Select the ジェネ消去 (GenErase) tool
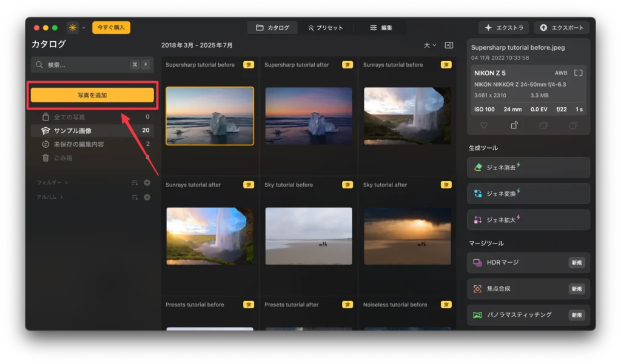 click(527, 167)
